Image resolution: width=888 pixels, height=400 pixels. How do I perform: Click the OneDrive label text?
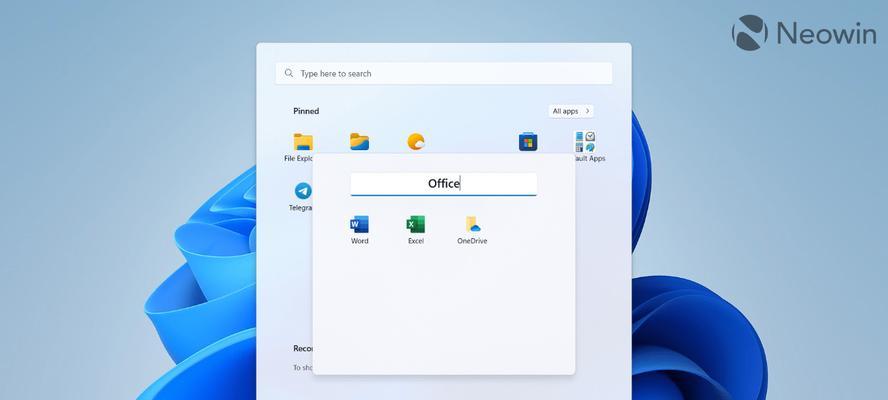(472, 241)
